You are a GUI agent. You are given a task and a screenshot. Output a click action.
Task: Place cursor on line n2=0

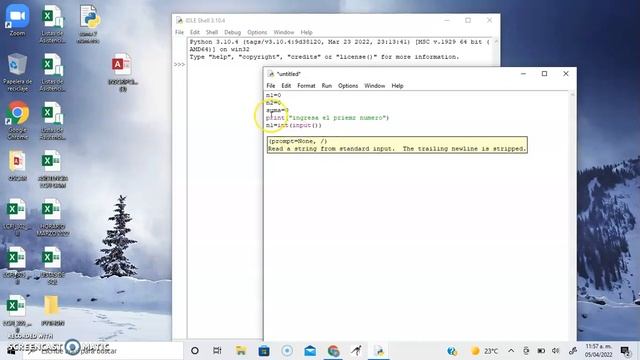[273, 102]
